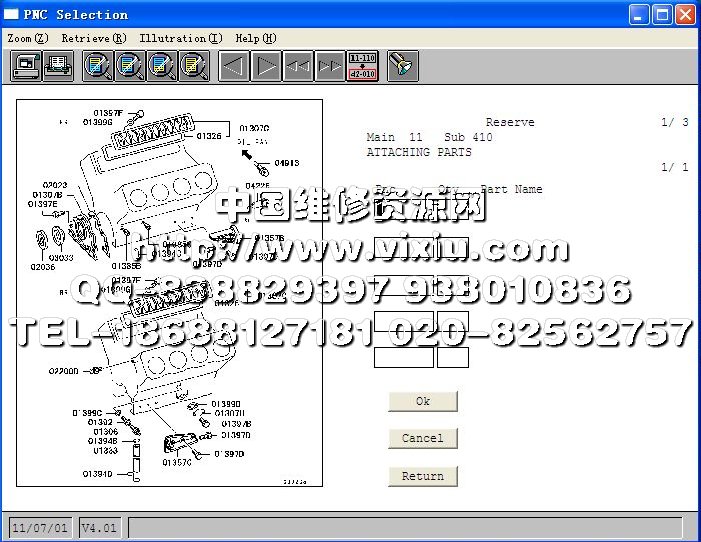Click the printer icon to print
Image resolution: width=701 pixels, height=542 pixels.
coord(58,66)
